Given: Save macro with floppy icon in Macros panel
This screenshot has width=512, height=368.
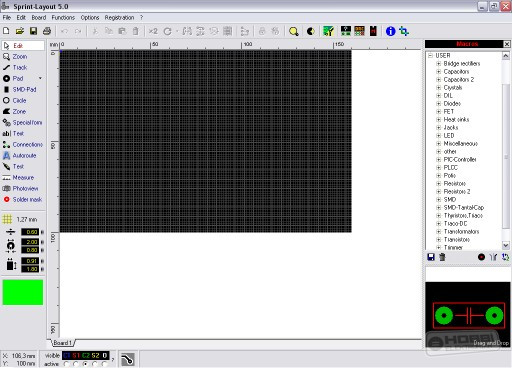Looking at the screenshot, I should point(431,257).
